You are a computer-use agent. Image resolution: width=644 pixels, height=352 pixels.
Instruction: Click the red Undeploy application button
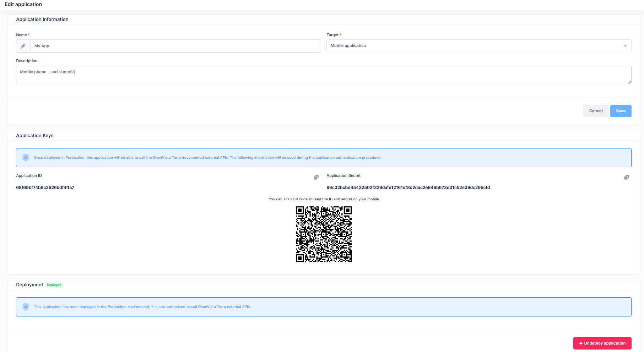(602, 343)
